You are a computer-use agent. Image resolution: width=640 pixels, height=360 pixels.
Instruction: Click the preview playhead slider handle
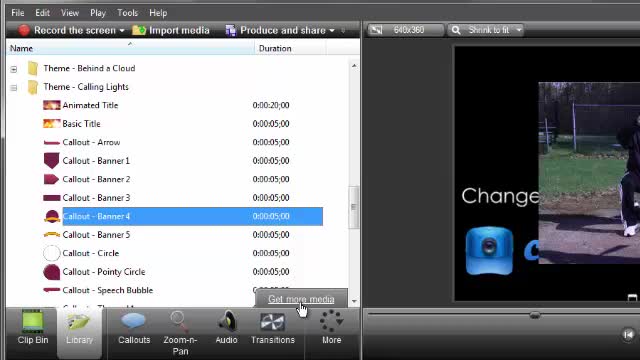pyautogui.click(x=535, y=315)
